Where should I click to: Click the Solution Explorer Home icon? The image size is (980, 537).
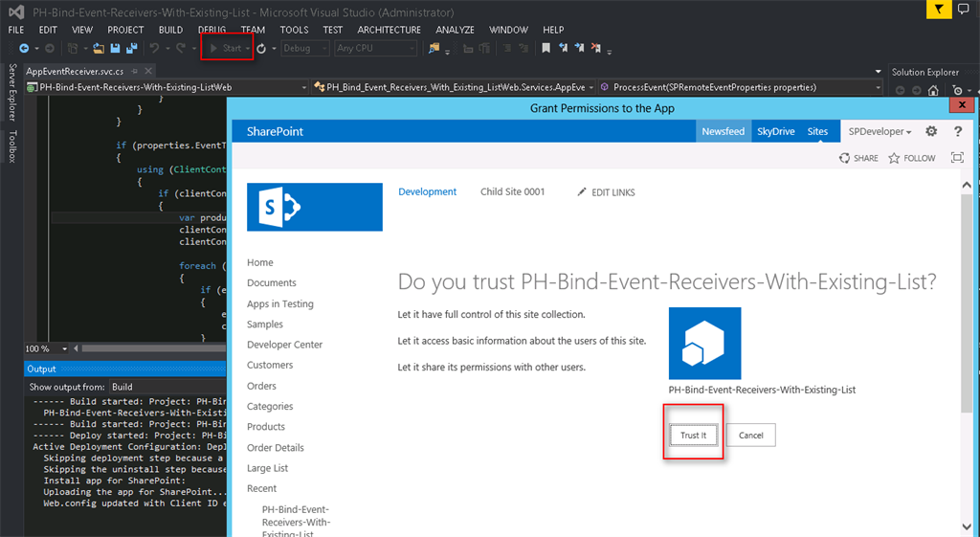click(933, 90)
